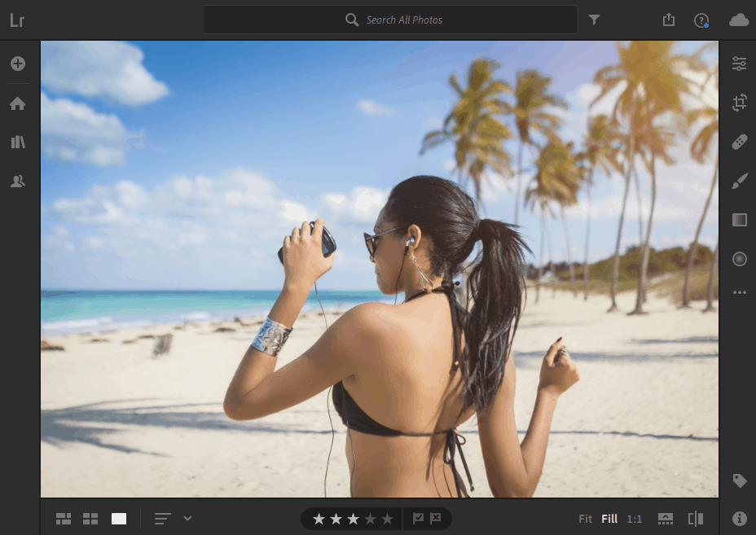Click the magnifying glass search icon
This screenshot has width=756, height=535.
(352, 20)
